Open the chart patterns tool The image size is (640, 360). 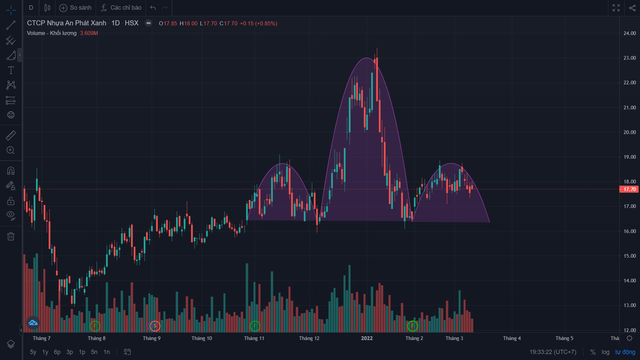coord(11,85)
